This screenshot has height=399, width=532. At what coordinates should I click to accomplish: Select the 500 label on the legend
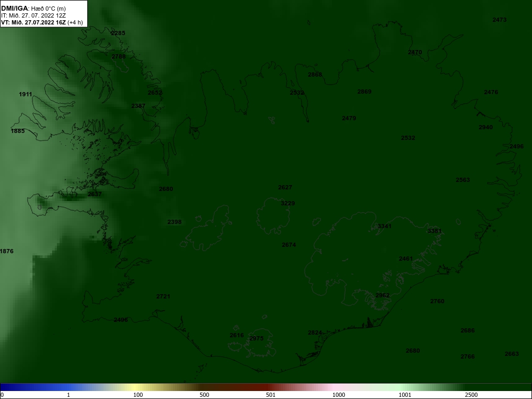coord(204,395)
